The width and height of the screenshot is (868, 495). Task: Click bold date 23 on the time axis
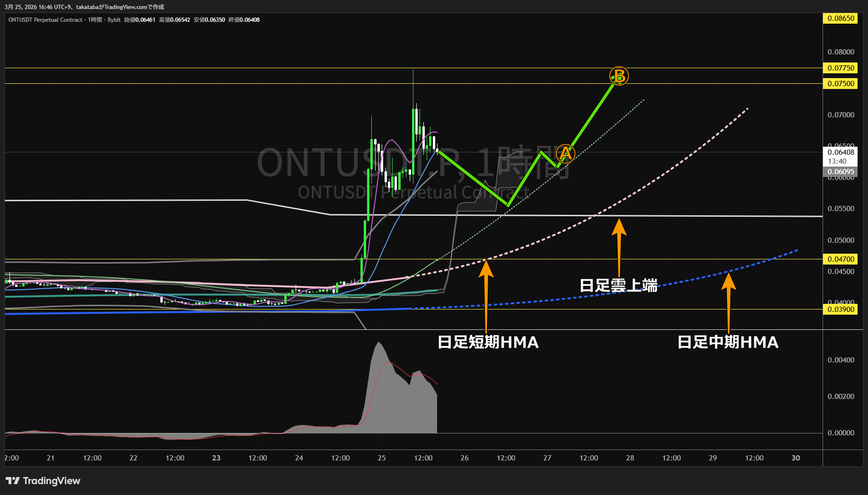(216, 458)
